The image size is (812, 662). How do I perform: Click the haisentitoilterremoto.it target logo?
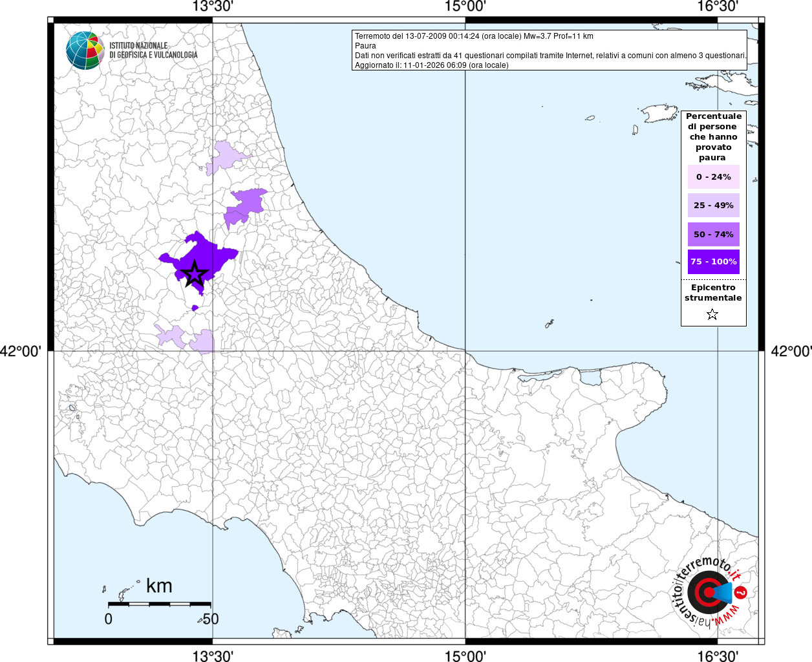click(x=709, y=592)
